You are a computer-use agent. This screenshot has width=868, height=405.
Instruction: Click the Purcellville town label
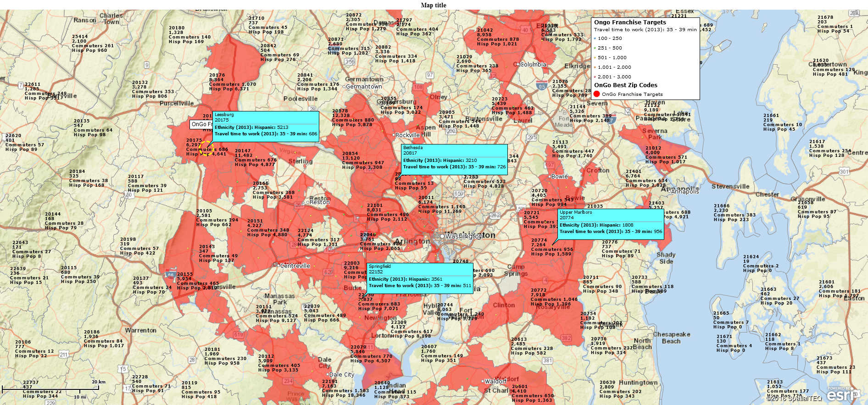click(177, 104)
